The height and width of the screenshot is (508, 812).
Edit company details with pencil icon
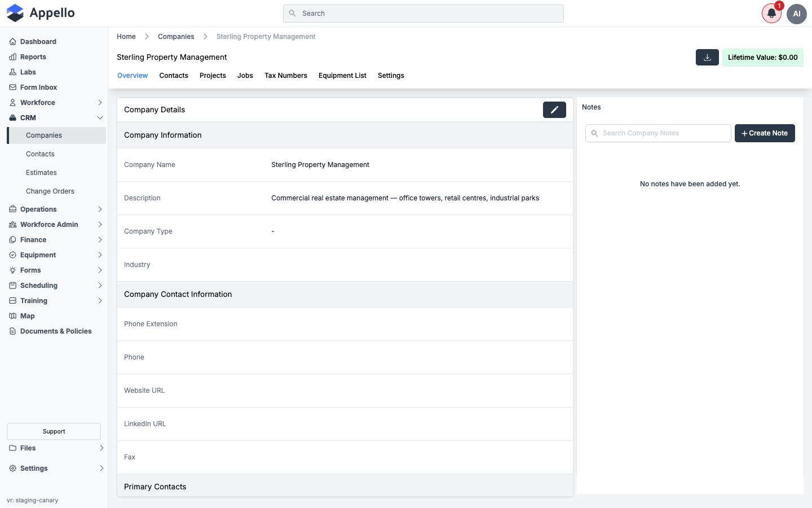tap(554, 110)
